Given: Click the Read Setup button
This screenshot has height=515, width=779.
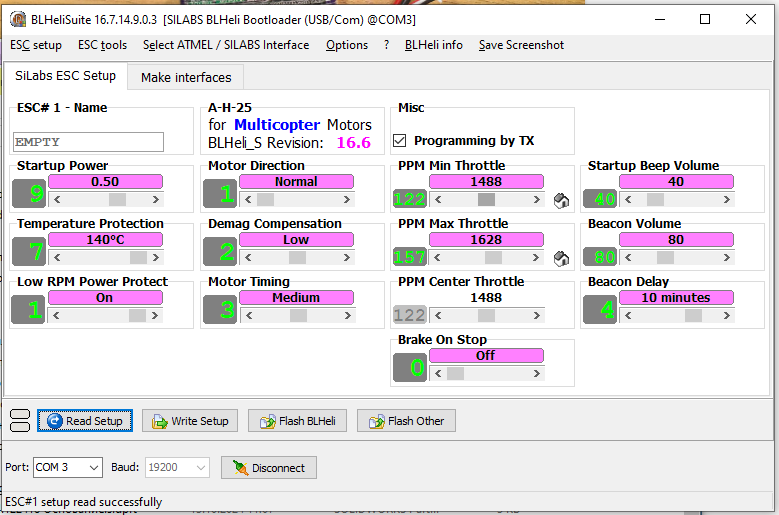Looking at the screenshot, I should point(85,421).
